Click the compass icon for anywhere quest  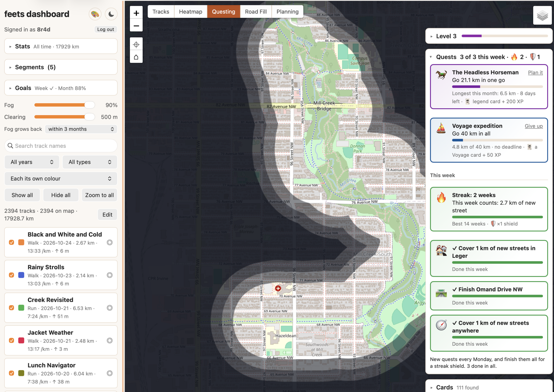click(441, 325)
